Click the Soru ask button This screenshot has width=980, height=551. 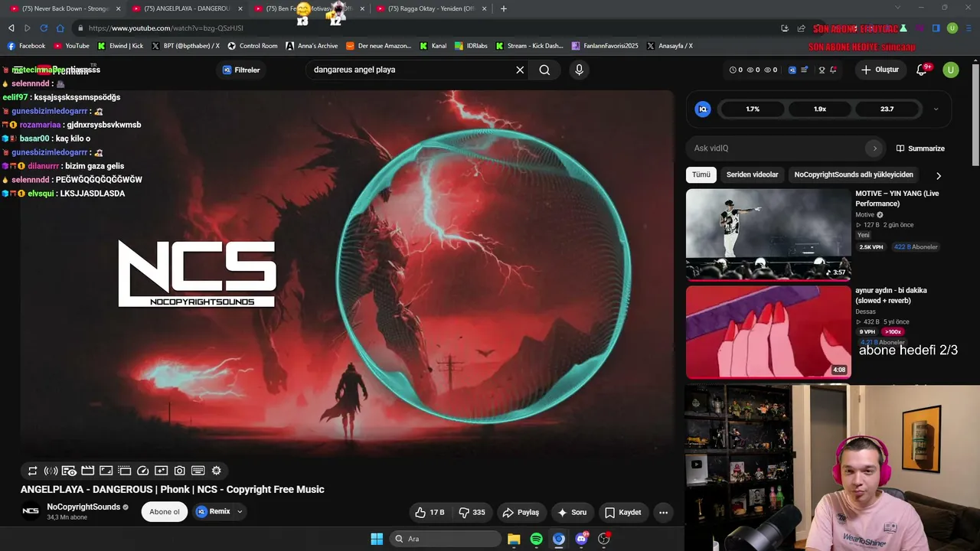pos(573,512)
